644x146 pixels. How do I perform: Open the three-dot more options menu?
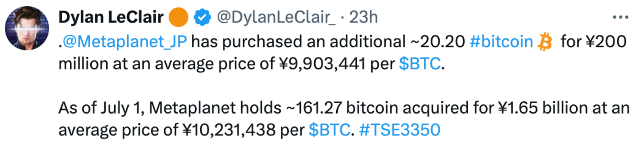pos(620,17)
